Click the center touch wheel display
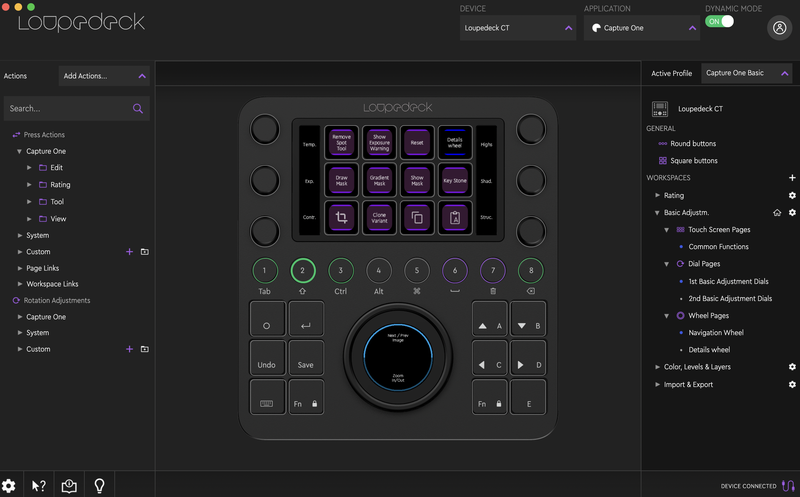 click(398, 357)
